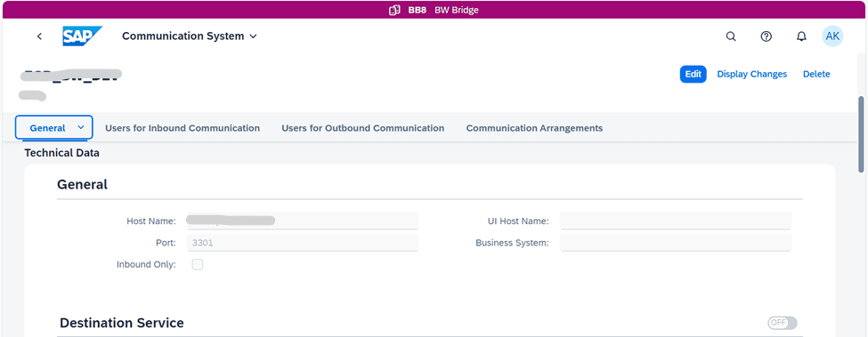
Task: Switch on the Destination Service toggle
Action: pyautogui.click(x=783, y=323)
